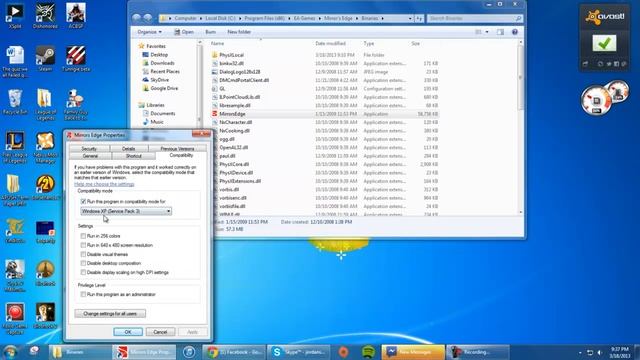Click the volume icon in system tray

(x=600, y=352)
